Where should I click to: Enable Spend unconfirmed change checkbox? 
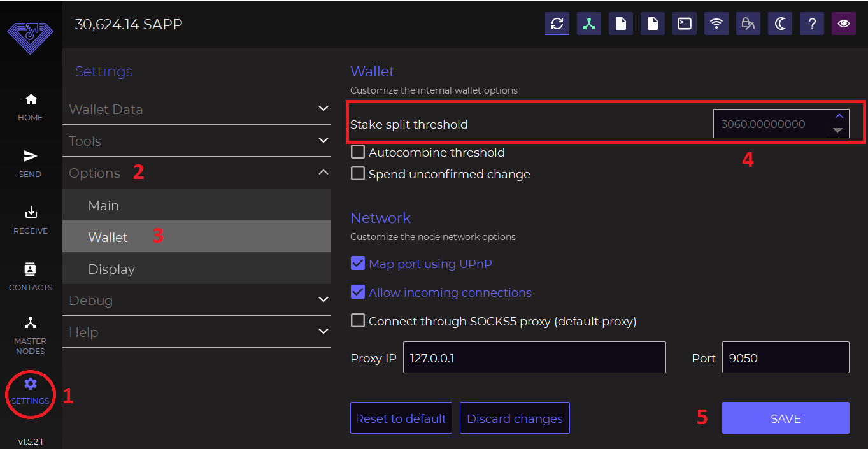(358, 174)
